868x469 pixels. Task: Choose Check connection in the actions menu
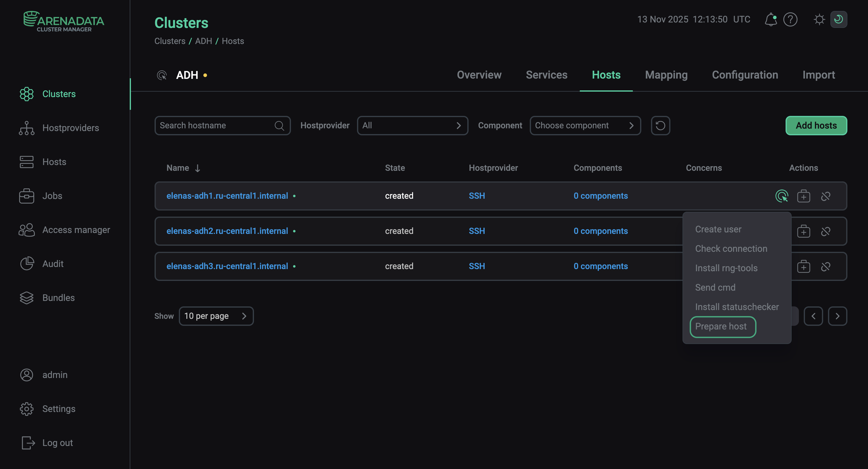(731, 248)
